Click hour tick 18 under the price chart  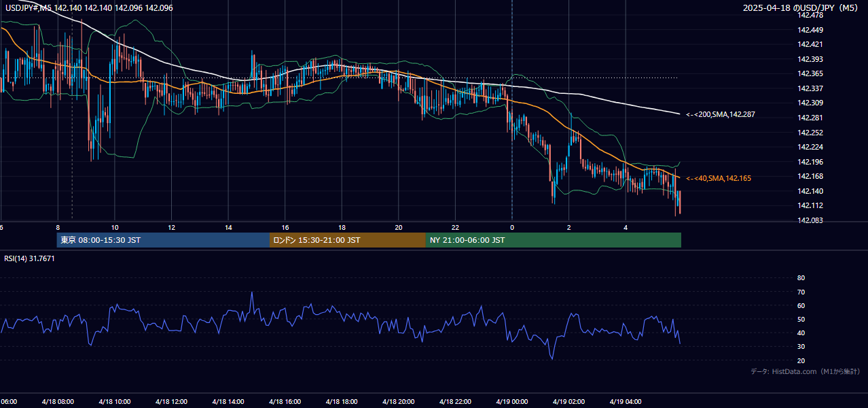pos(342,227)
